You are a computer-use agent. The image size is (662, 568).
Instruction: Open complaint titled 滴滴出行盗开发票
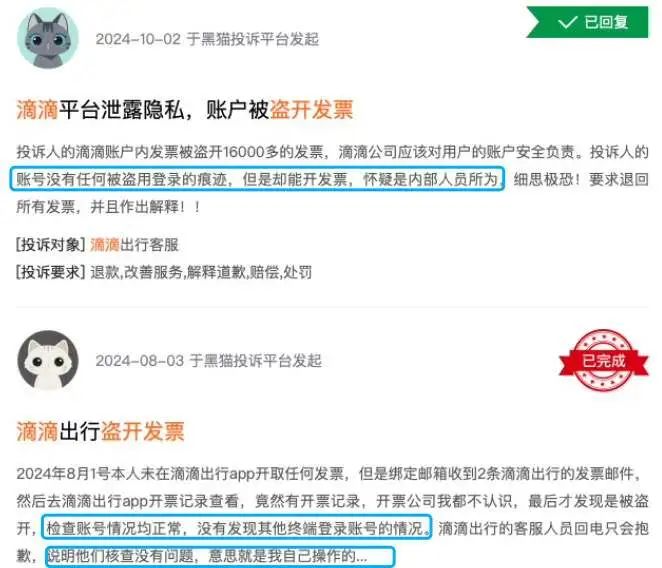100,432
